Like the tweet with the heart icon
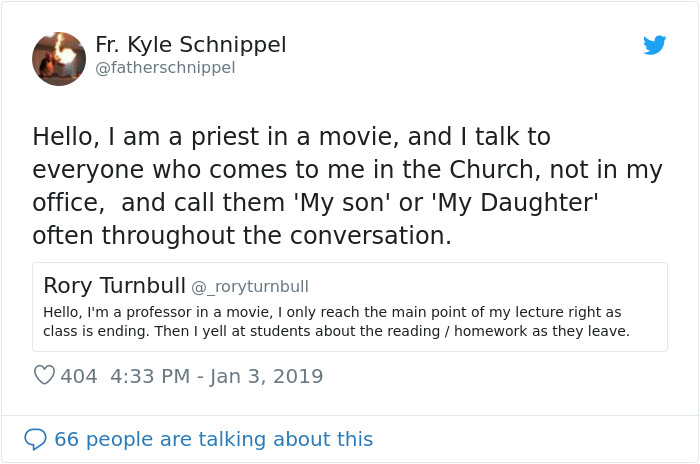 coord(44,376)
